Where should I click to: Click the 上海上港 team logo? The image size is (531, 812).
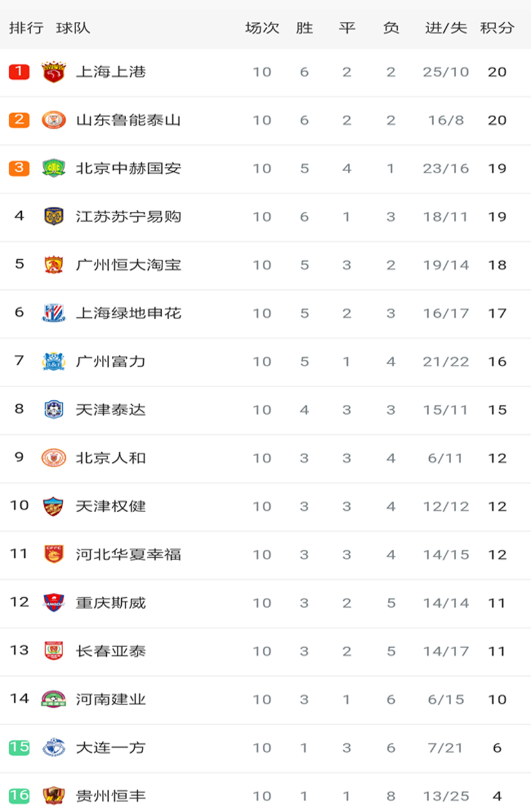click(x=54, y=72)
